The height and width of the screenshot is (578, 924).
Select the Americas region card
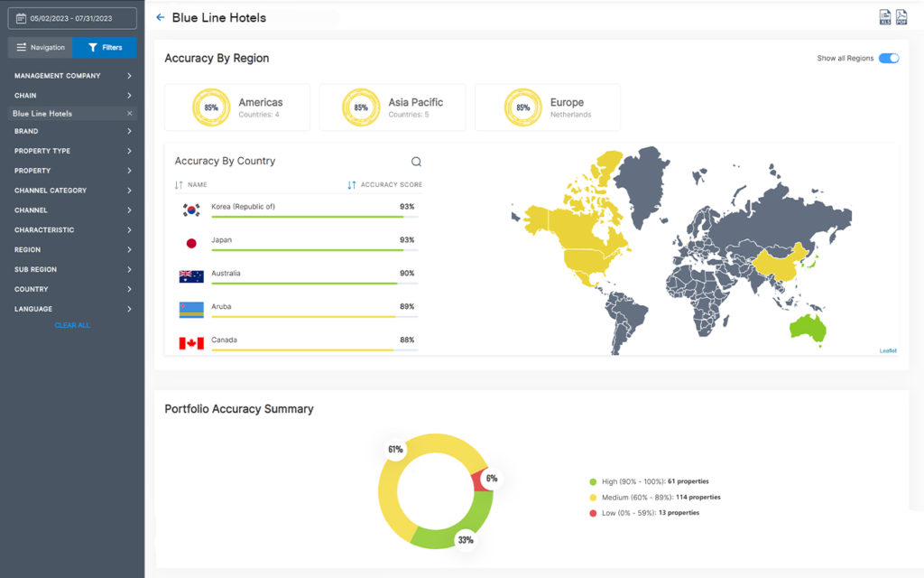point(237,107)
